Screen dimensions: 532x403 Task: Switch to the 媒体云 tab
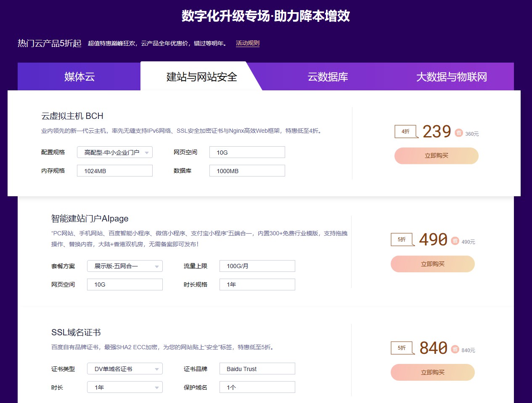(79, 77)
